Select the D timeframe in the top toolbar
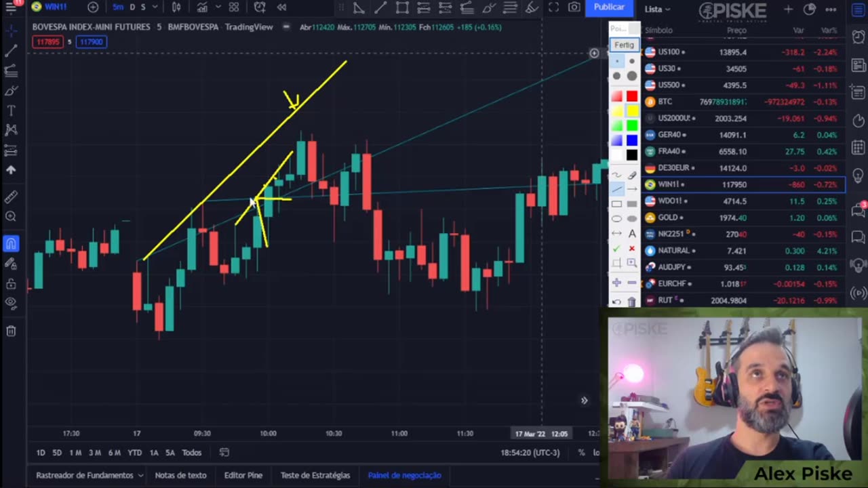This screenshot has width=868, height=488. (x=132, y=7)
